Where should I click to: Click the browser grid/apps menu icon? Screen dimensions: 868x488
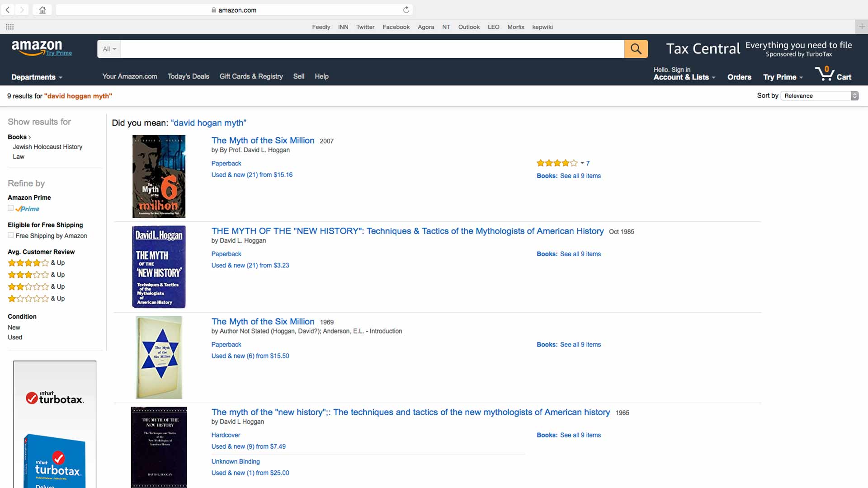tap(9, 27)
